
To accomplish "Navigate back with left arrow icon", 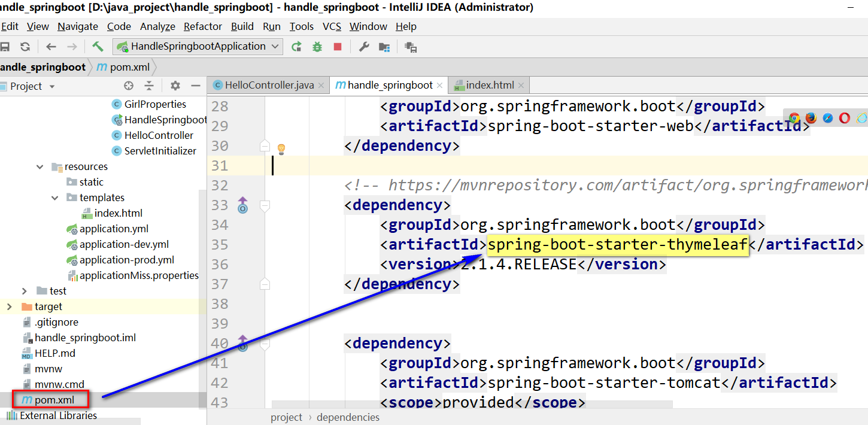I will coord(51,47).
